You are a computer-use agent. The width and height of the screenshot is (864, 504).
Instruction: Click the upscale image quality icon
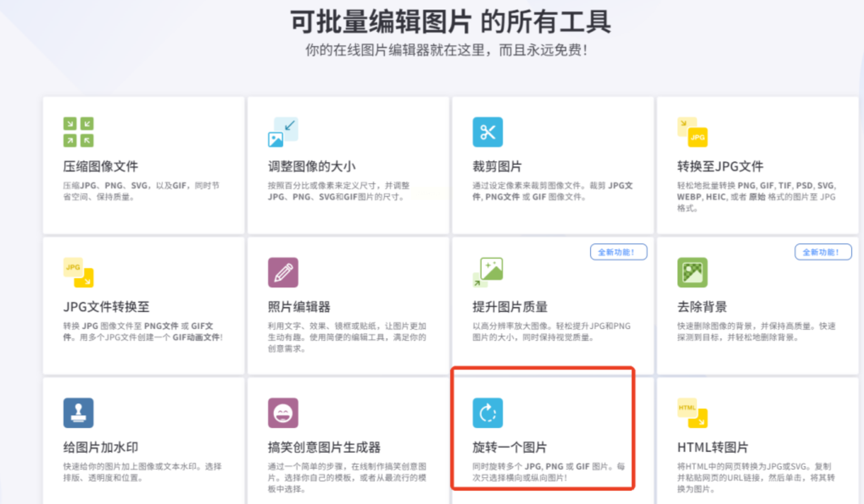click(x=488, y=272)
